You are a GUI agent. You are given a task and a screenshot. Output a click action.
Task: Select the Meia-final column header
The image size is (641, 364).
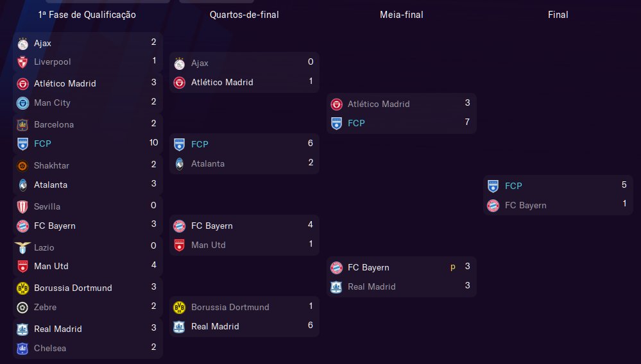coord(401,15)
